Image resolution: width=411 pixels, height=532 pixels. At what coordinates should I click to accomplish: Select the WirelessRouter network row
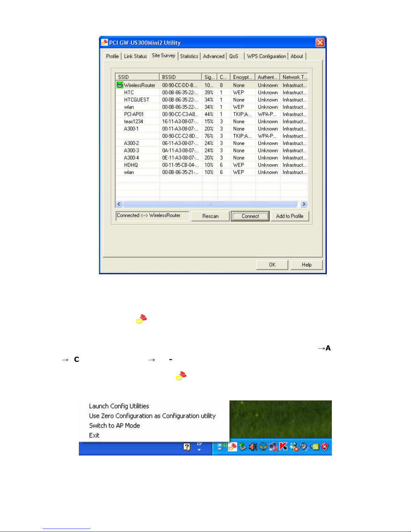pyautogui.click(x=212, y=85)
